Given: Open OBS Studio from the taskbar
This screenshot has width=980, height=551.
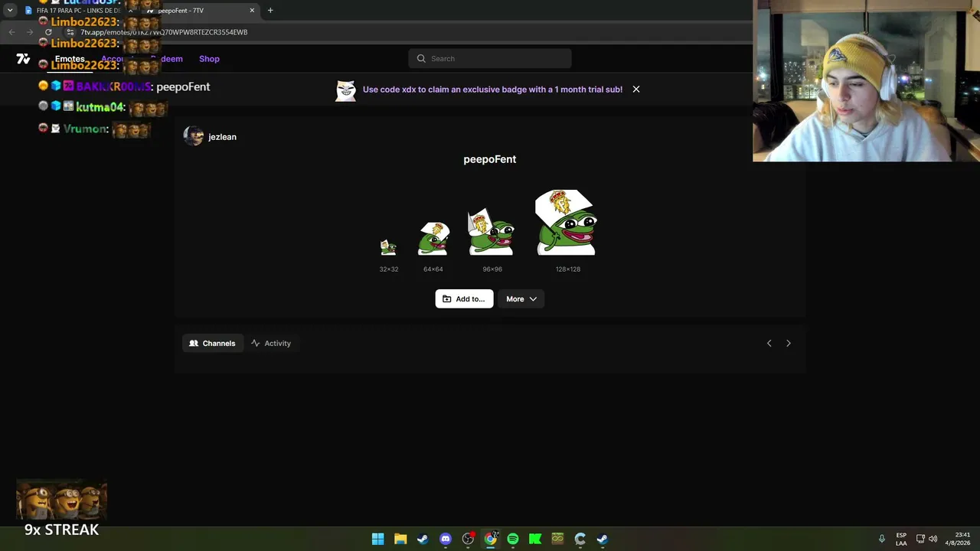Looking at the screenshot, I should (468, 539).
